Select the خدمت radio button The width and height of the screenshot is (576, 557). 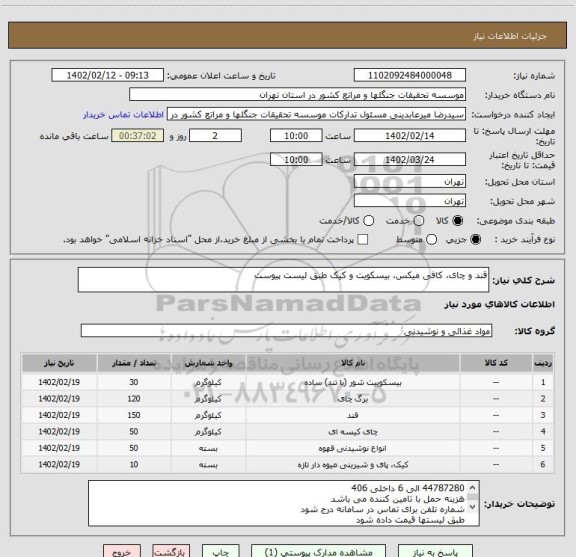[419, 220]
